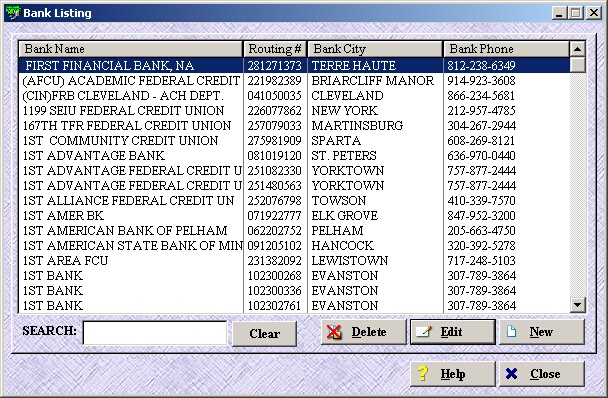Click phone number 717-248-5103
This screenshot has height=398, width=608.
point(482,261)
